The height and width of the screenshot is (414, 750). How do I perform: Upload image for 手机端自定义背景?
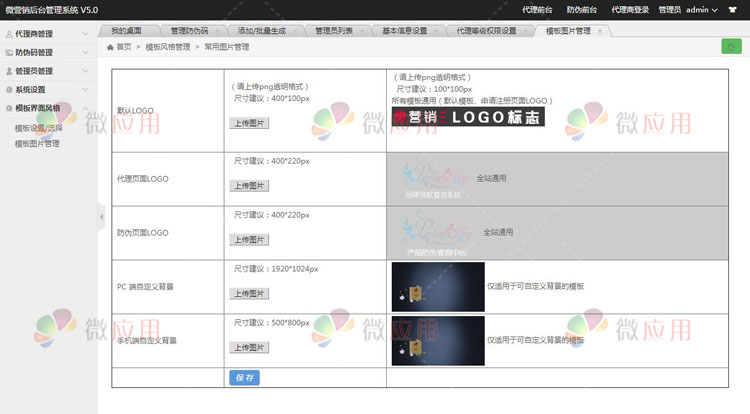[249, 348]
